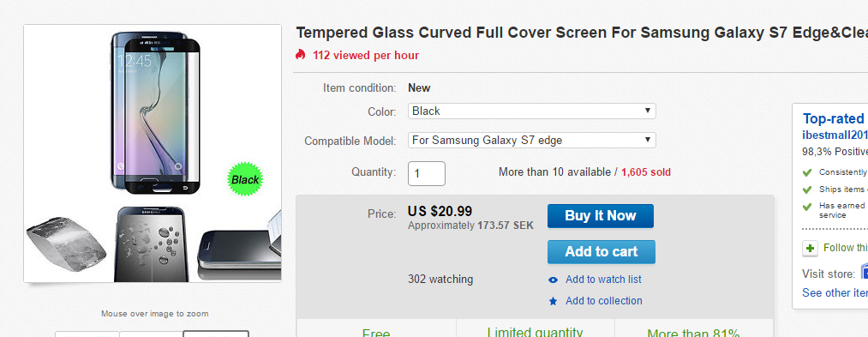Click the green plus Follow seller icon
The height and width of the screenshot is (337, 868).
[810, 249]
